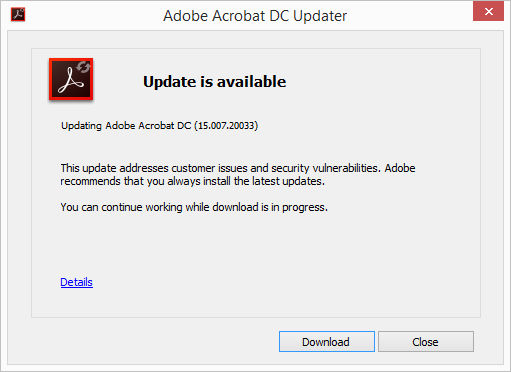Dismiss the dialog with the Close button

426,342
